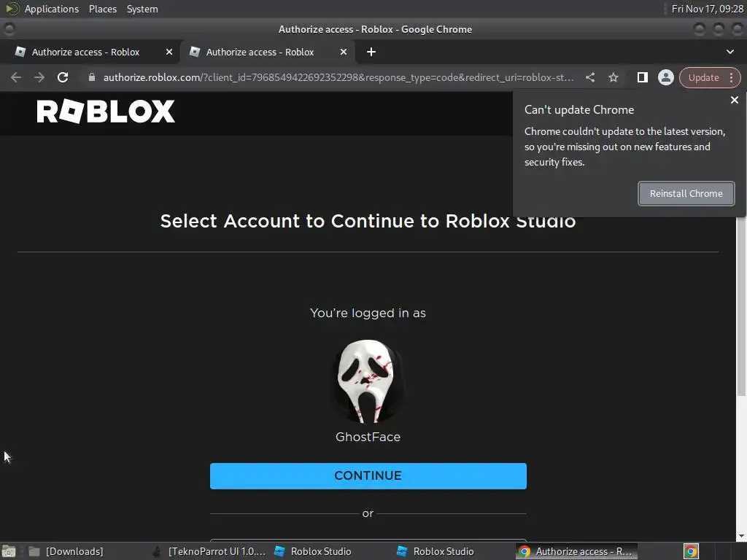Screen dimensions: 747x560
Task: Switch to first Authorize access tab
Action: tap(86, 52)
